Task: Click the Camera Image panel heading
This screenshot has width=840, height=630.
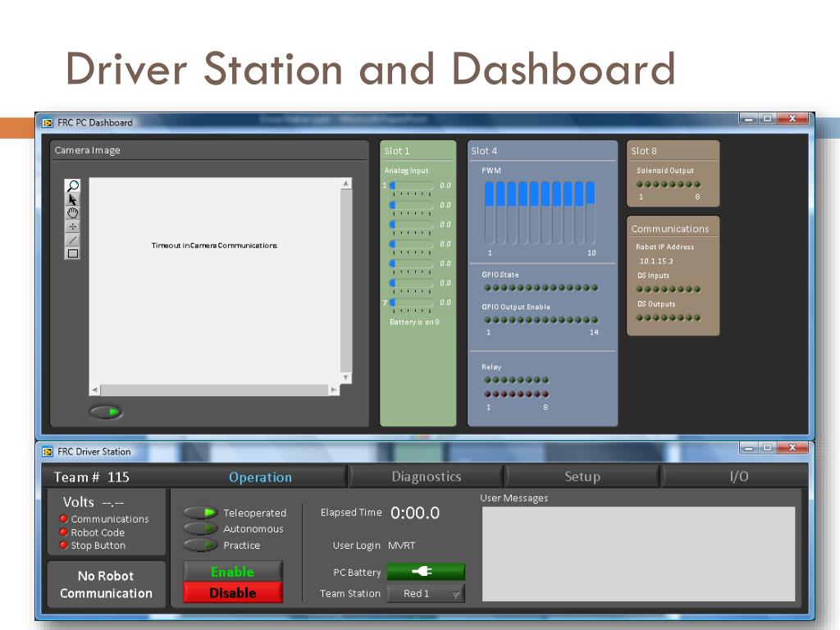Action: 87,151
